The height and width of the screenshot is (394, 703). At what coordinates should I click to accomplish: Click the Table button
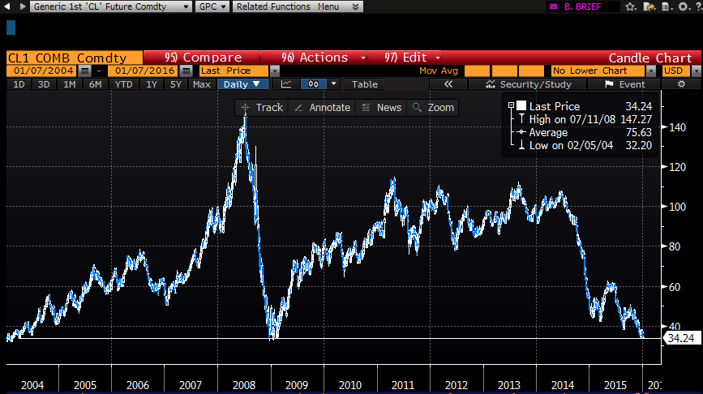click(365, 84)
